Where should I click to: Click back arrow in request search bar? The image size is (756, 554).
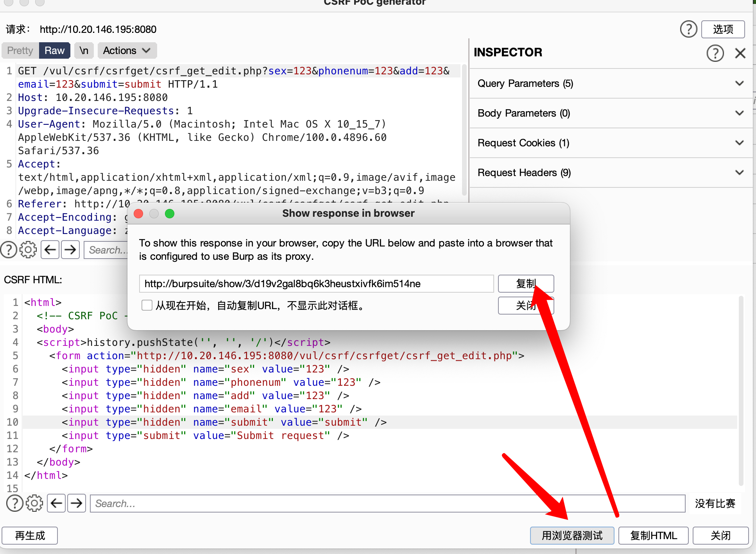point(50,250)
